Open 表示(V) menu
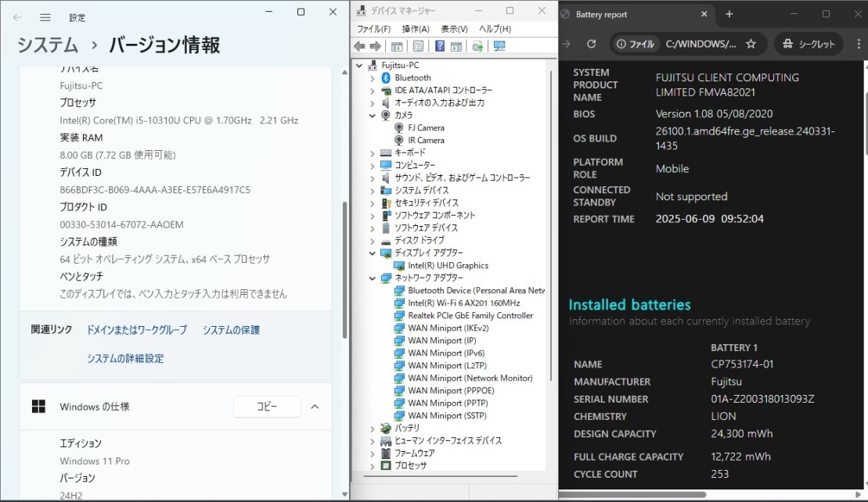This screenshot has height=502, width=868. pyautogui.click(x=455, y=29)
